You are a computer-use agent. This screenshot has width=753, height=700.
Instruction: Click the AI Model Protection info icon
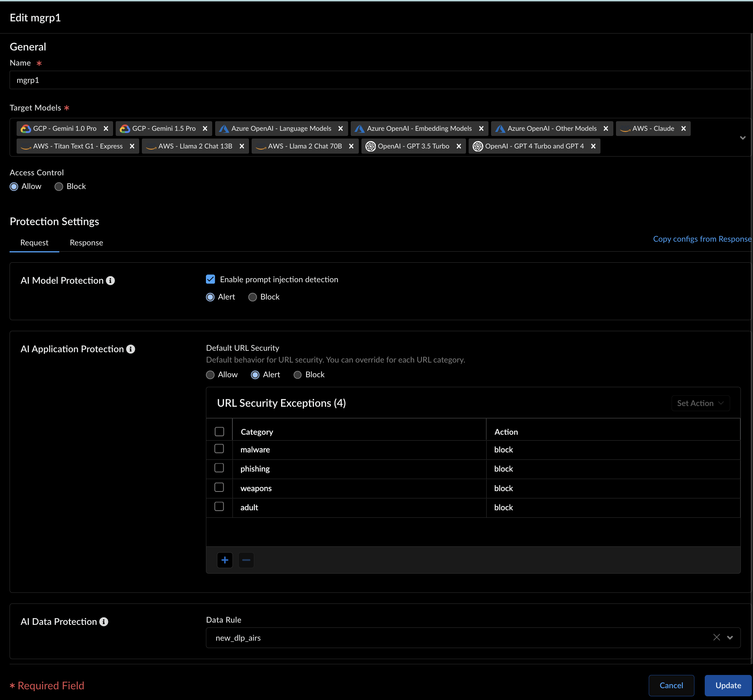[x=110, y=281]
